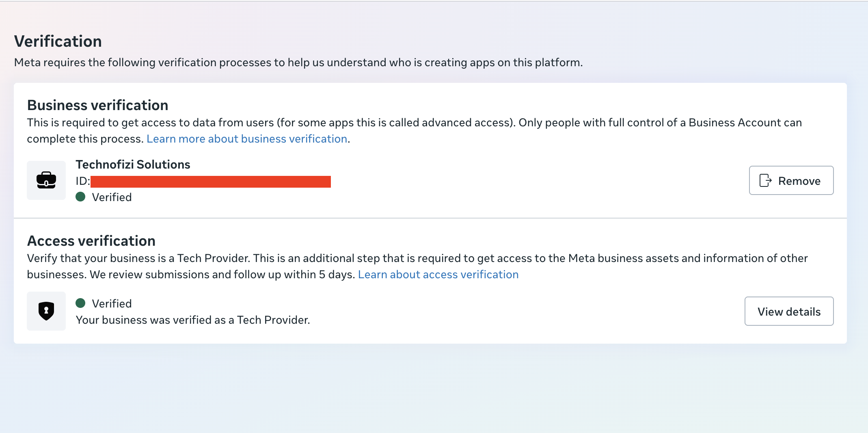Click the Verification page heading
The height and width of the screenshot is (433, 868).
tap(58, 41)
